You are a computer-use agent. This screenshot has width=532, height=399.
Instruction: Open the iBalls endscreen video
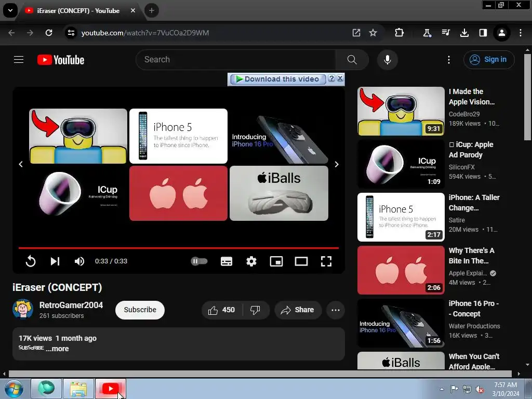point(279,193)
